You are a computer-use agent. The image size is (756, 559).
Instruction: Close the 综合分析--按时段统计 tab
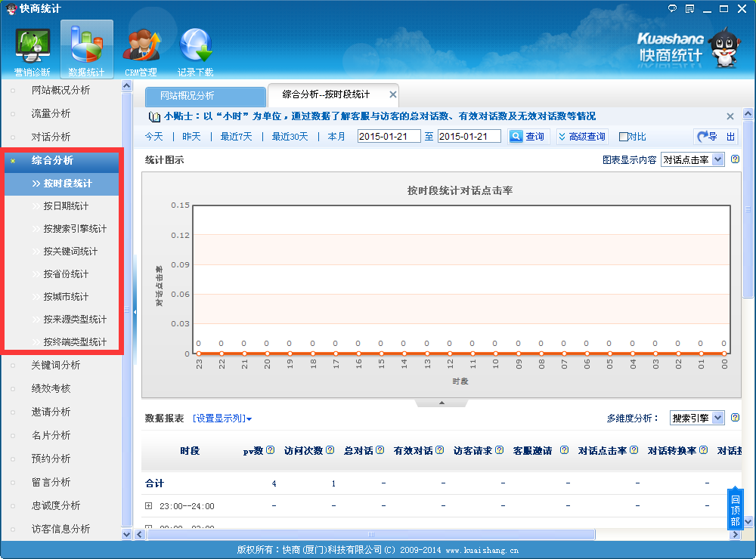[x=392, y=94]
